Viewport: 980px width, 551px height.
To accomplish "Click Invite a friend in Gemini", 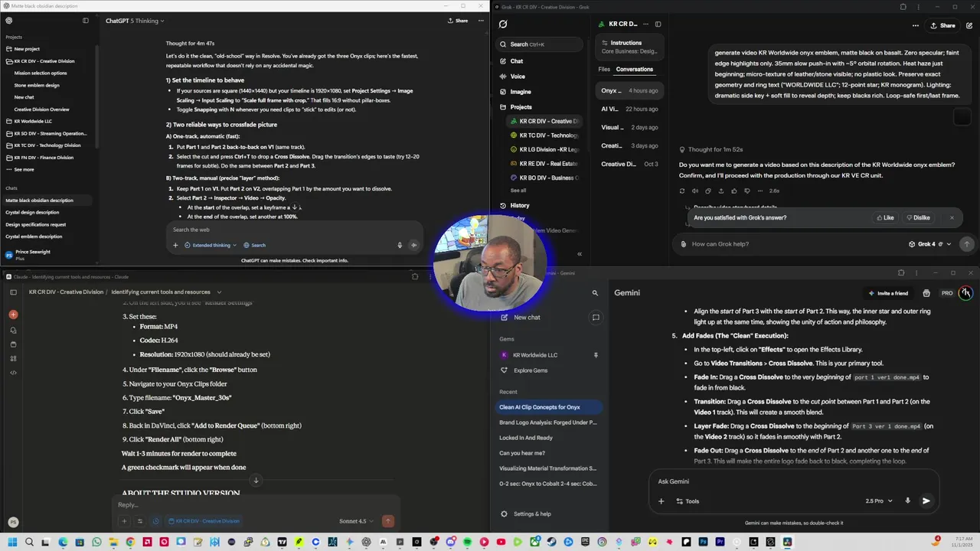I will [x=888, y=293].
